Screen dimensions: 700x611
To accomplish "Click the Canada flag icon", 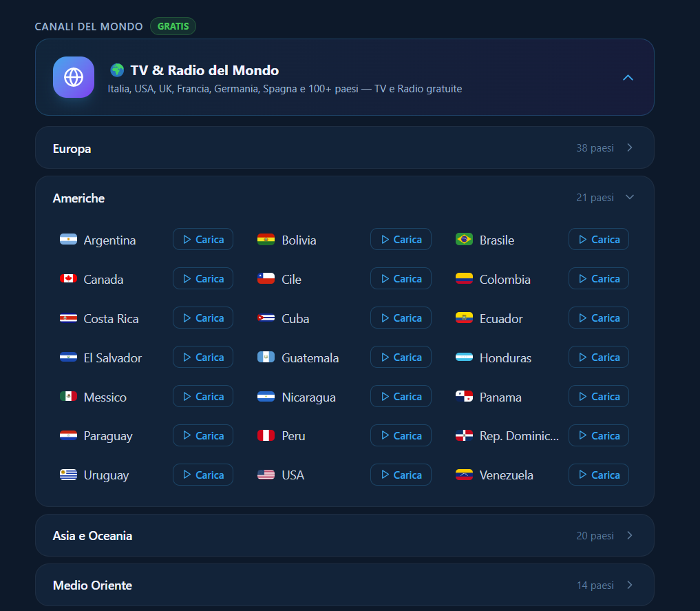I will pyautogui.click(x=68, y=279).
